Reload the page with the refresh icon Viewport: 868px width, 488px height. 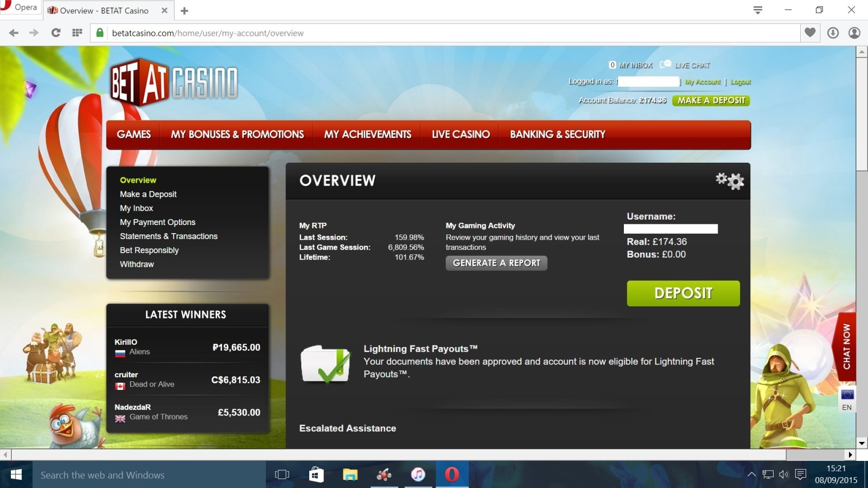(55, 33)
